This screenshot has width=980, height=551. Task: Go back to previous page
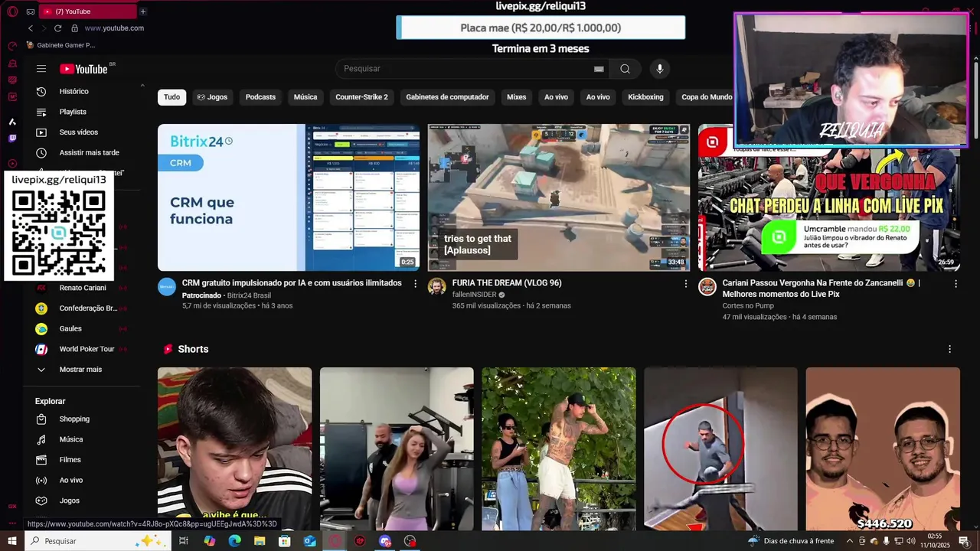(31, 28)
